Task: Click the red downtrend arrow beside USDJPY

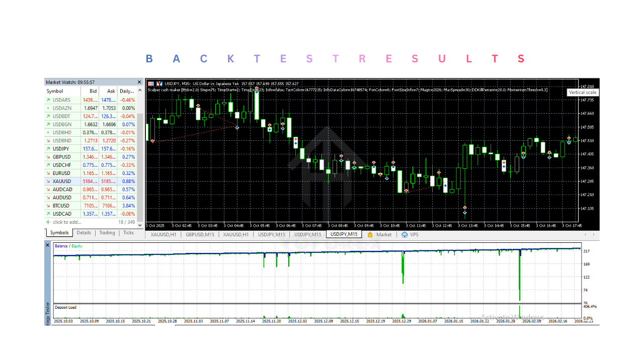Action: [x=48, y=149]
